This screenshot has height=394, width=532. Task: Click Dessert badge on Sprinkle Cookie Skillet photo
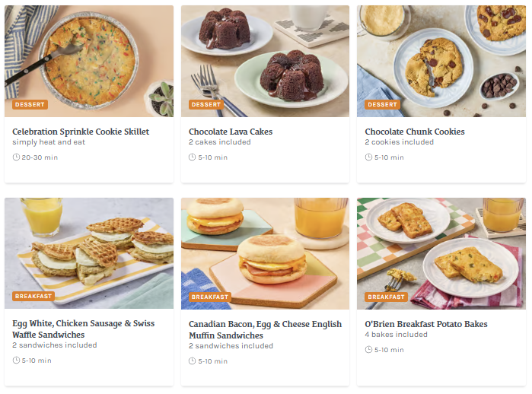[x=30, y=104]
